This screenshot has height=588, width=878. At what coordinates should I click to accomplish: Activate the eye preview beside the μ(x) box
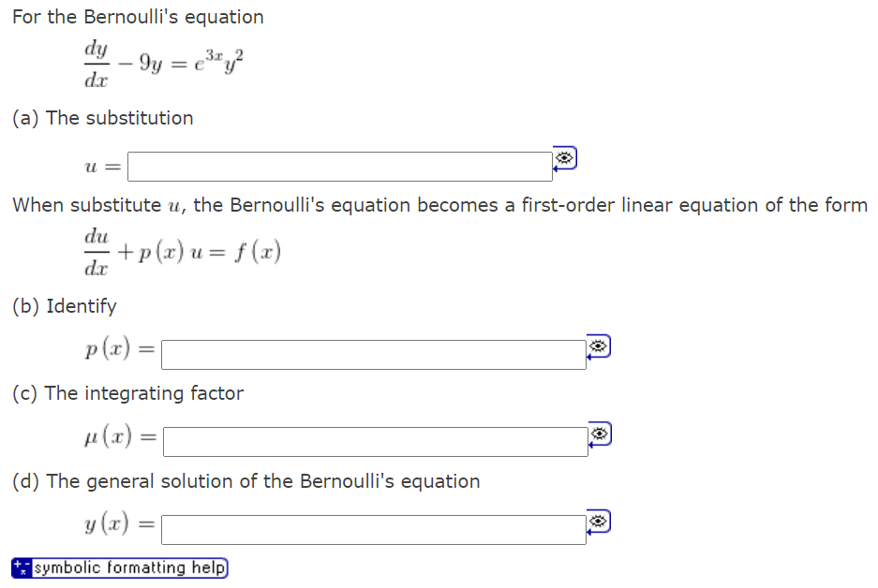pyautogui.click(x=600, y=433)
